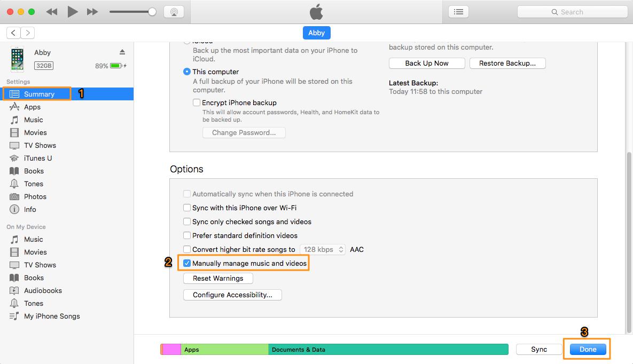Click the Search field

tap(572, 11)
